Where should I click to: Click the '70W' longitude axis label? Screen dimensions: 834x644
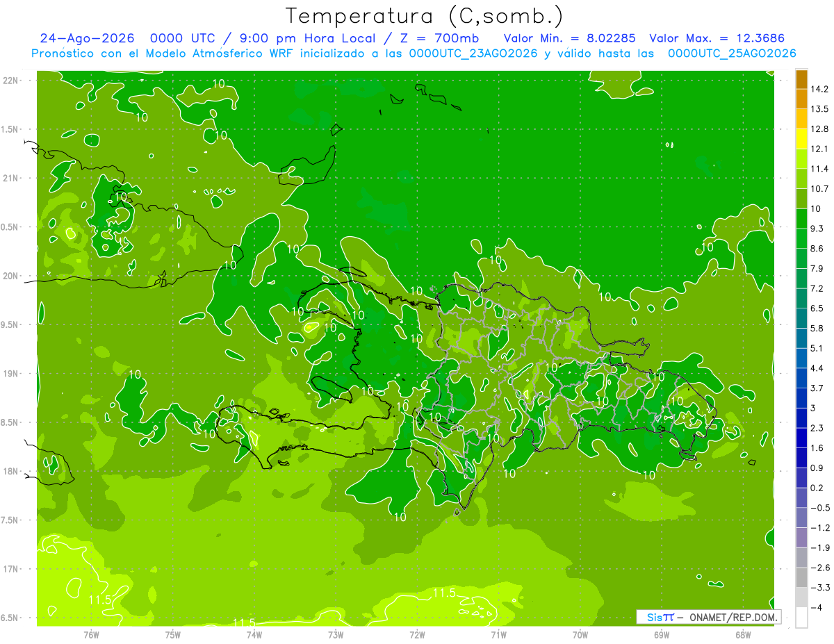pos(580,635)
